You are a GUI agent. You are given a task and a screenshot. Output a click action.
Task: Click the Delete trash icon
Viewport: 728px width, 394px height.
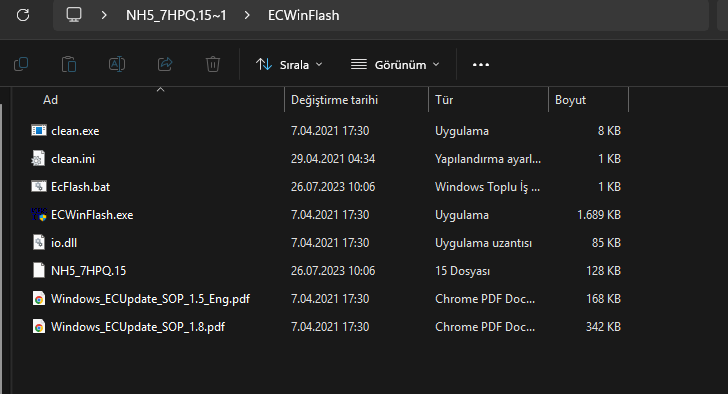pos(213,64)
